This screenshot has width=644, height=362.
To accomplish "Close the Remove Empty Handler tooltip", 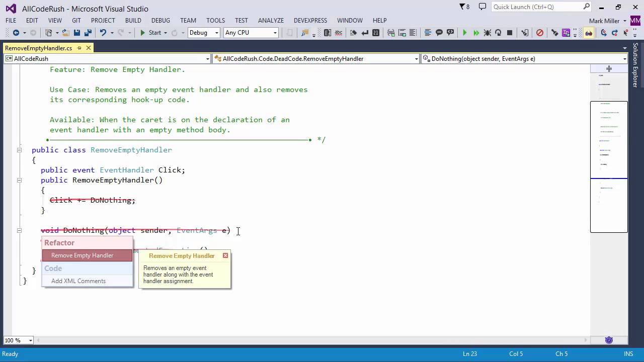I will click(225, 256).
